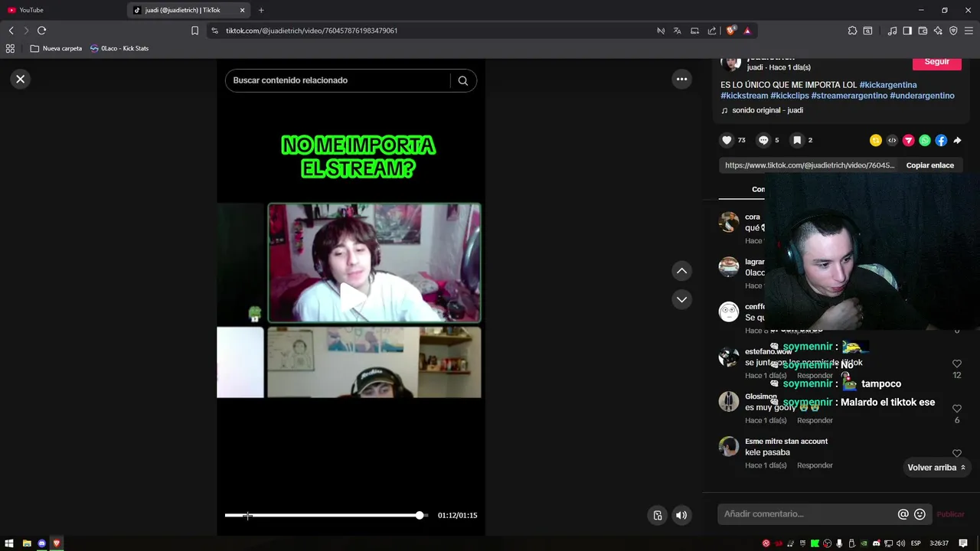980x551 pixels.
Task: Open the #kickstream hashtag
Action: [744, 96]
